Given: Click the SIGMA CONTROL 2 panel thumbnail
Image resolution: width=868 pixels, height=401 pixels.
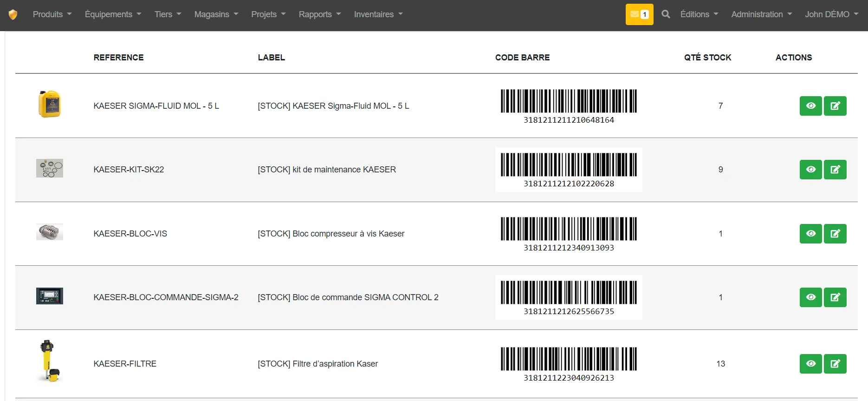Looking at the screenshot, I should pyautogui.click(x=50, y=296).
